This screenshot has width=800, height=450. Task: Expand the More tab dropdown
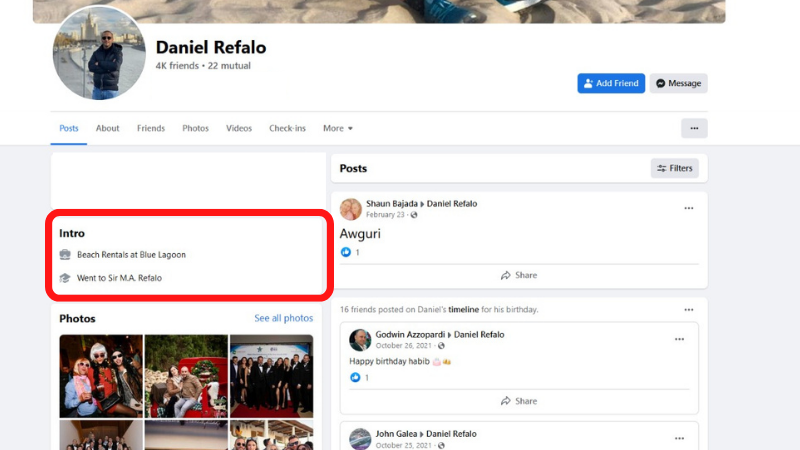pos(337,128)
